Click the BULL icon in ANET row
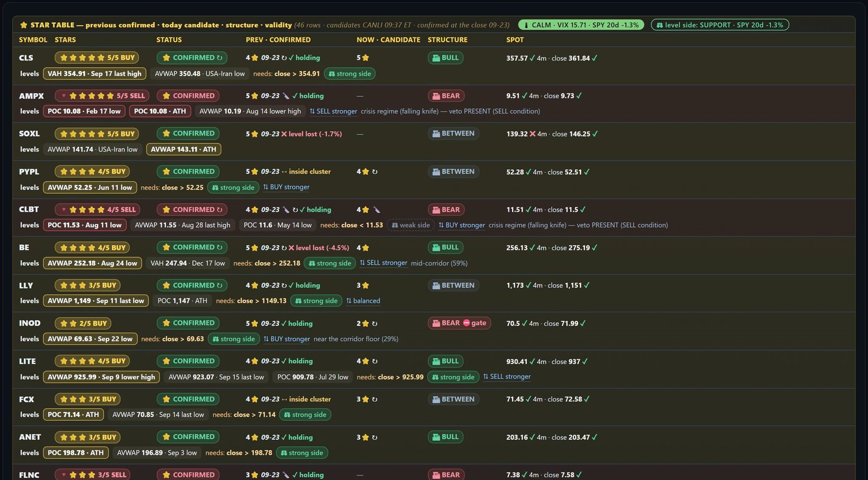The image size is (868, 480). pyautogui.click(x=436, y=437)
